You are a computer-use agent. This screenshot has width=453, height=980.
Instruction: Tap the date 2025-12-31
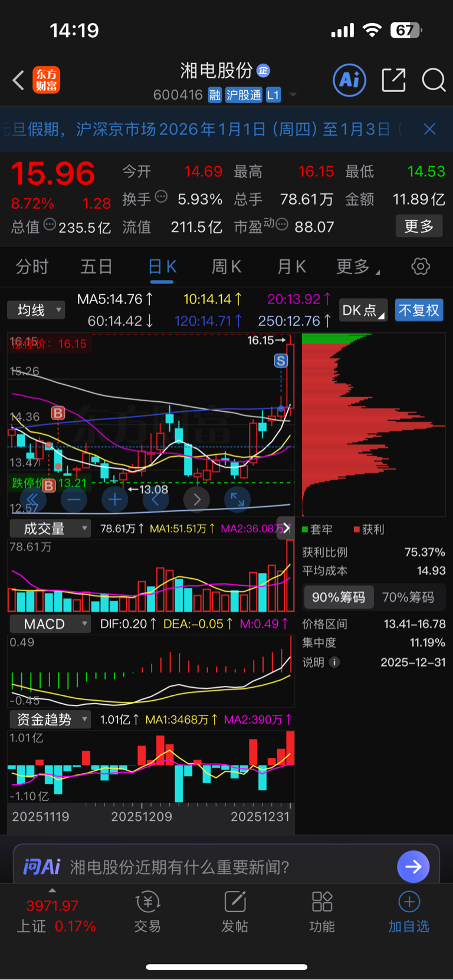413,662
